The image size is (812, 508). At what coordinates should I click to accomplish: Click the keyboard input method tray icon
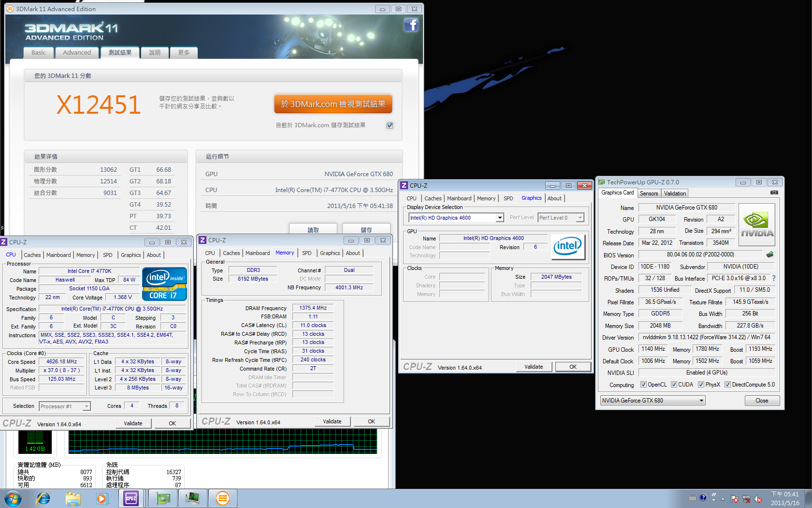point(693,498)
